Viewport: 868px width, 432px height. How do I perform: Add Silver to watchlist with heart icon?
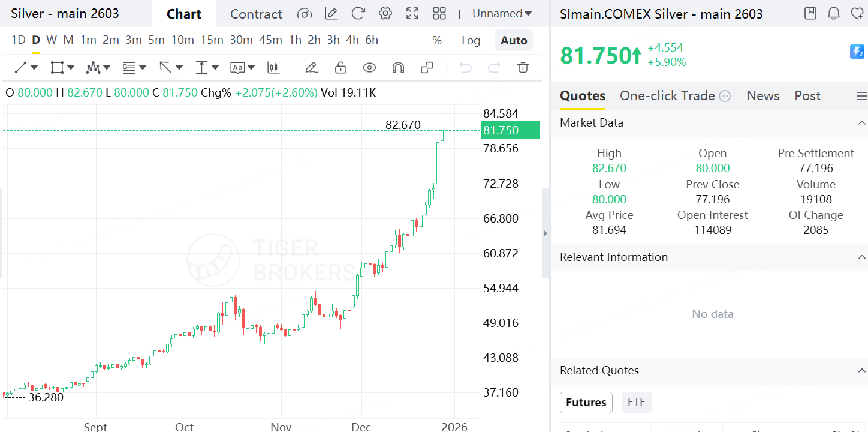tap(857, 13)
